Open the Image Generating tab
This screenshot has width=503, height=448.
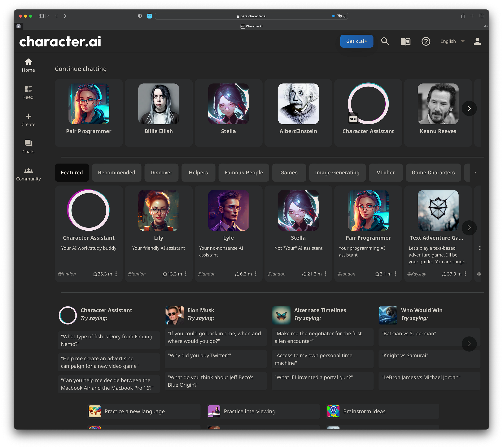337,173
